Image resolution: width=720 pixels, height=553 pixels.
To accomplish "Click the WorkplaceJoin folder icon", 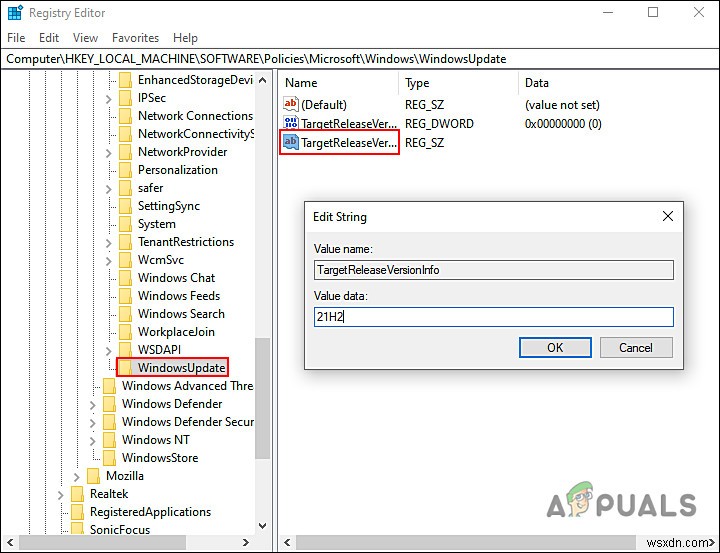I will pyautogui.click(x=125, y=332).
